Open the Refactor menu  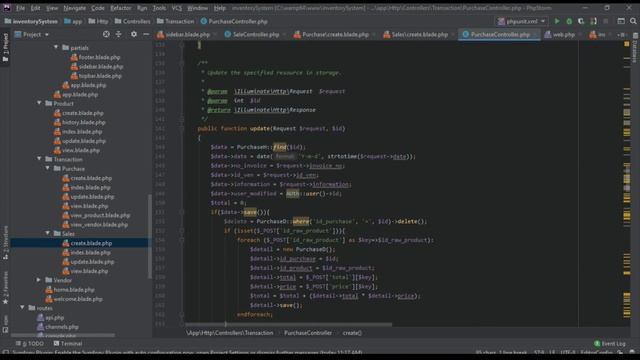[x=121, y=8]
